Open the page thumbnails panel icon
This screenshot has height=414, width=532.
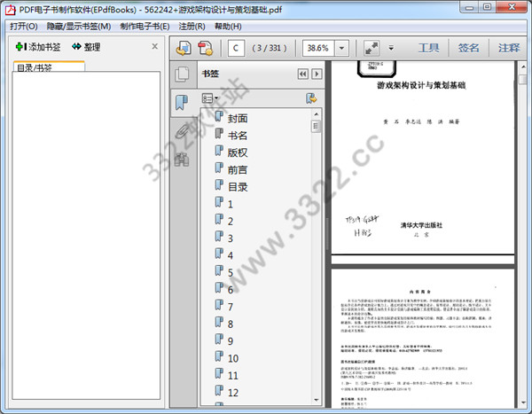pos(182,74)
